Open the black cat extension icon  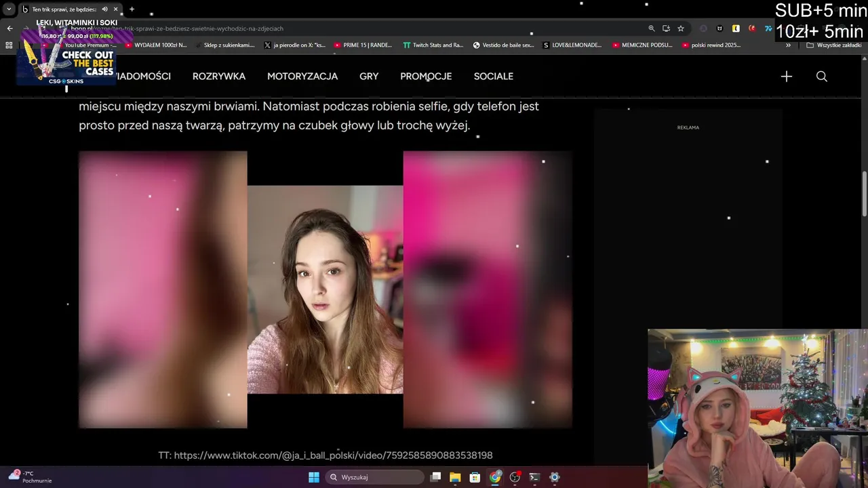click(719, 28)
